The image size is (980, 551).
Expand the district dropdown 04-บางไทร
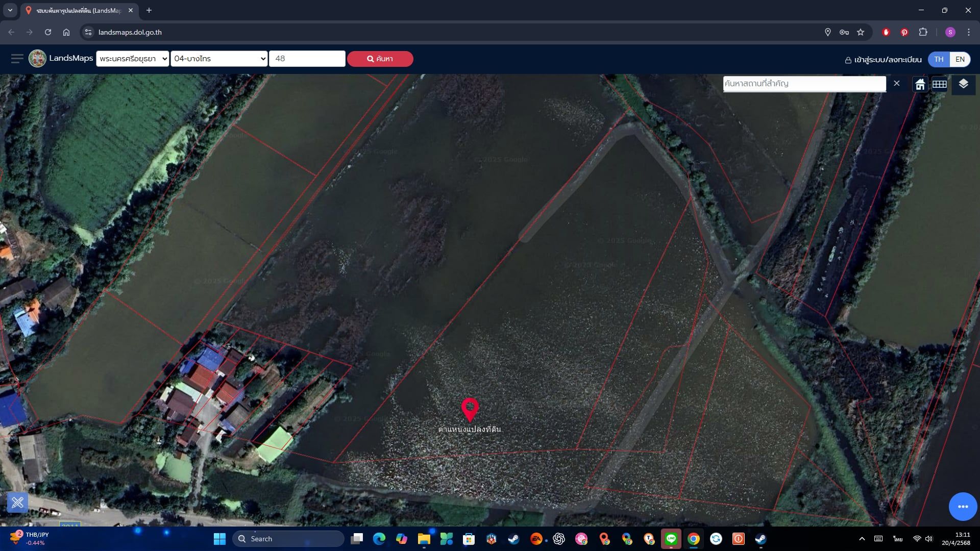[x=219, y=59]
